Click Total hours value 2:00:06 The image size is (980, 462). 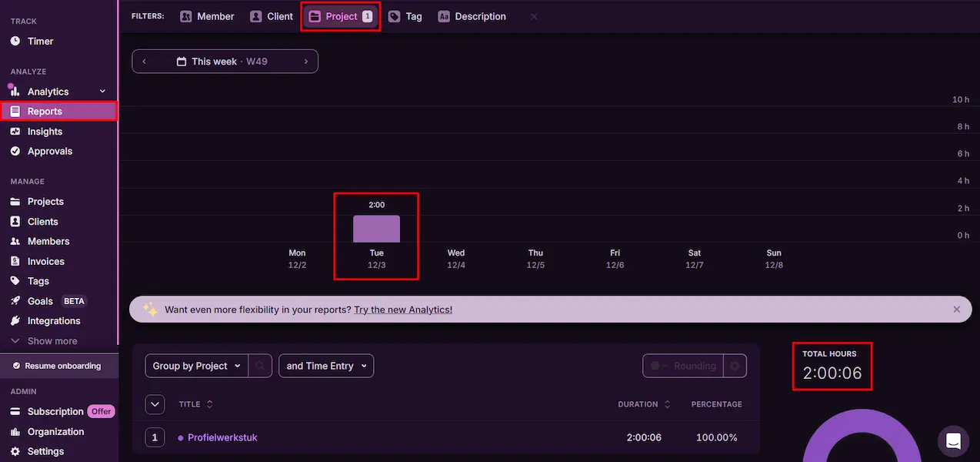point(832,373)
